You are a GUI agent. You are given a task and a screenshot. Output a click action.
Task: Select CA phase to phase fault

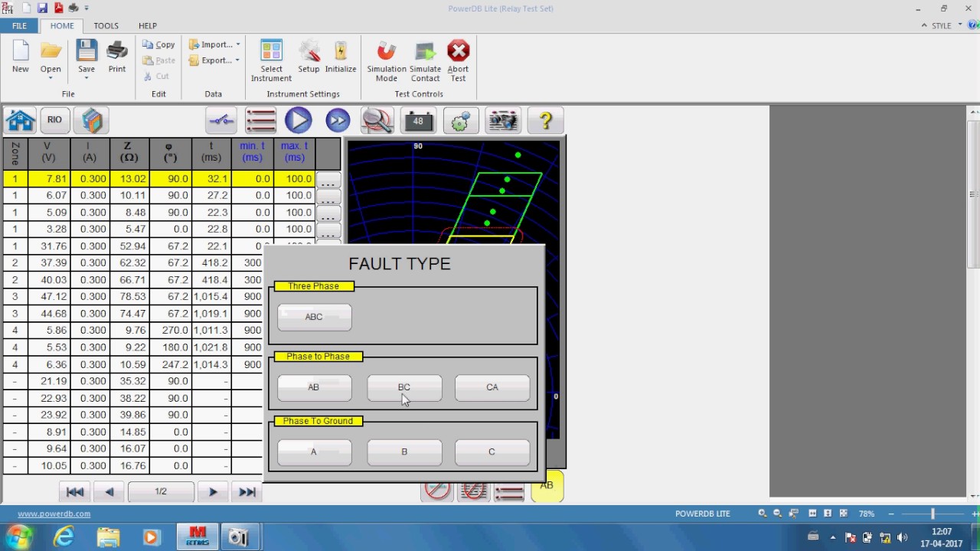(x=492, y=387)
